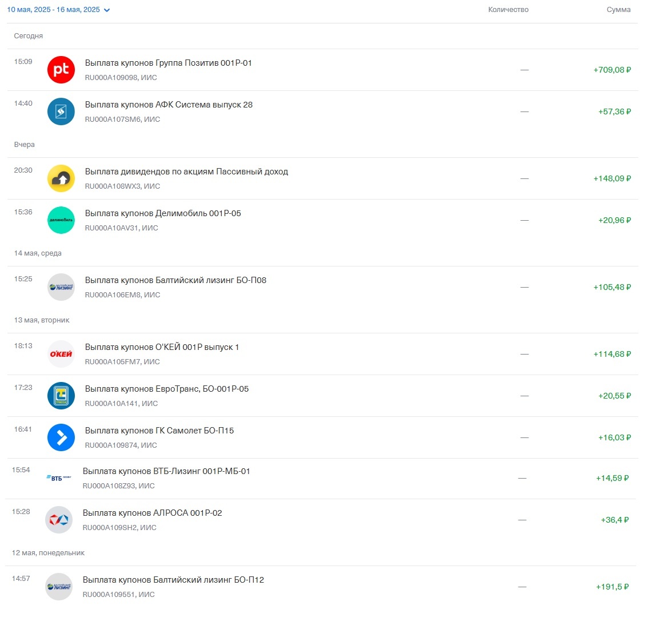Click the Пассивный доход yellow cloud icon
The width and height of the screenshot is (672, 629).
point(61,178)
